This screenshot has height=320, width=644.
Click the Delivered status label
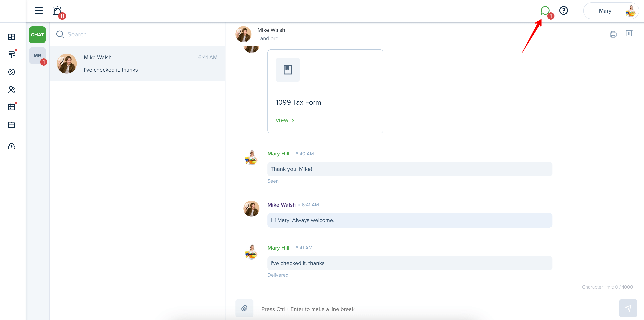[x=278, y=275]
